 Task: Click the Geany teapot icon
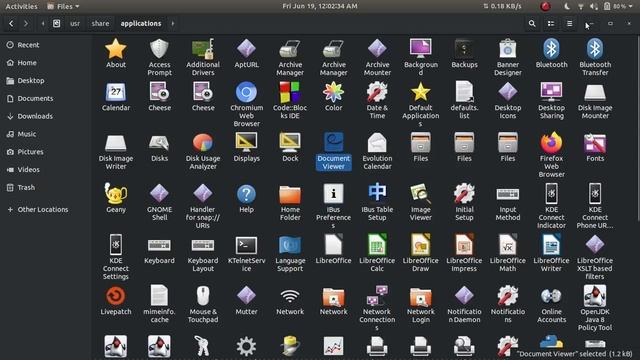tap(116, 193)
